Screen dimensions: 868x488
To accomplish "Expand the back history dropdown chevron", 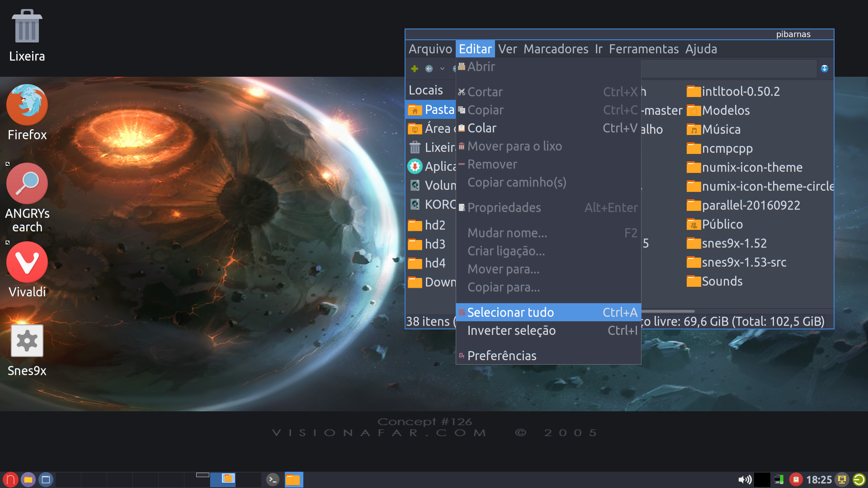I will point(442,69).
